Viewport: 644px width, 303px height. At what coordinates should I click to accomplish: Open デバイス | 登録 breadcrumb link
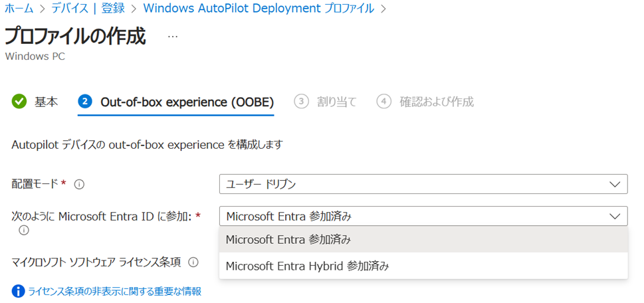point(88,9)
